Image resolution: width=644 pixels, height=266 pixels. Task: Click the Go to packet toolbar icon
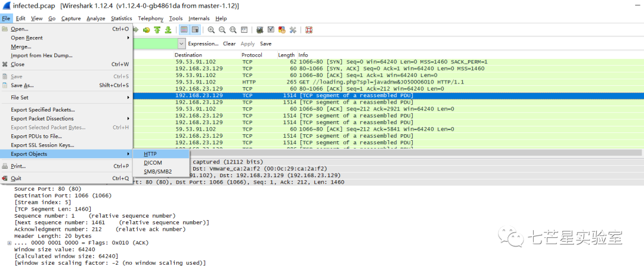tap(147, 30)
